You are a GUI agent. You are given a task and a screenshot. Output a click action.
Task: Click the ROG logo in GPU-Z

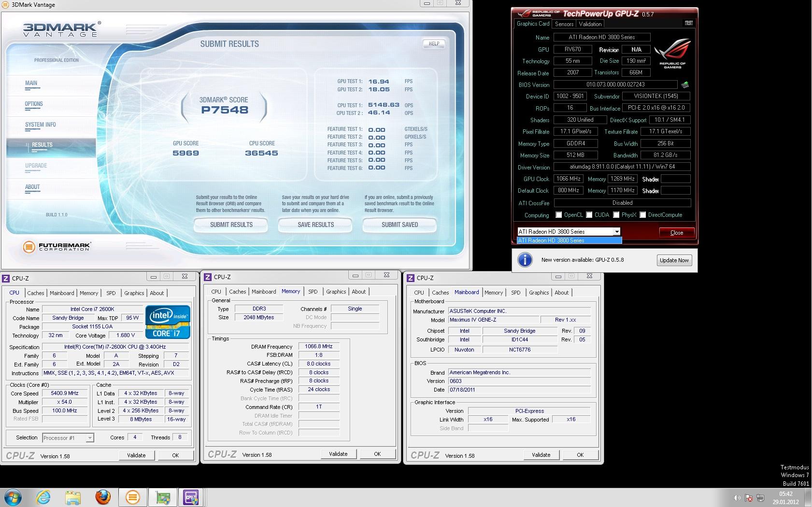point(672,53)
